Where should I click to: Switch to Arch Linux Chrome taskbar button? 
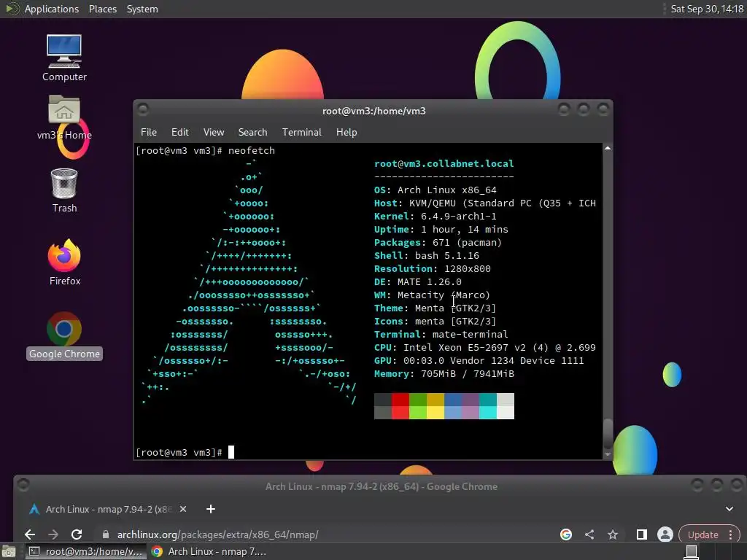coord(209,551)
